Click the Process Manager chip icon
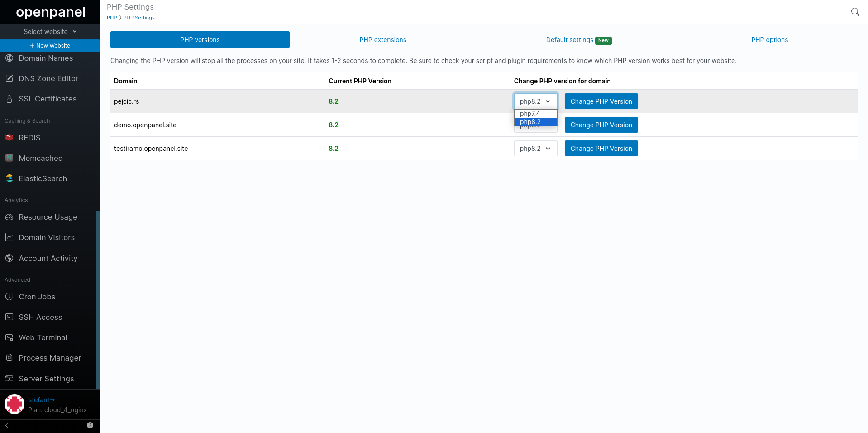This screenshot has height=433, width=868. point(9,358)
